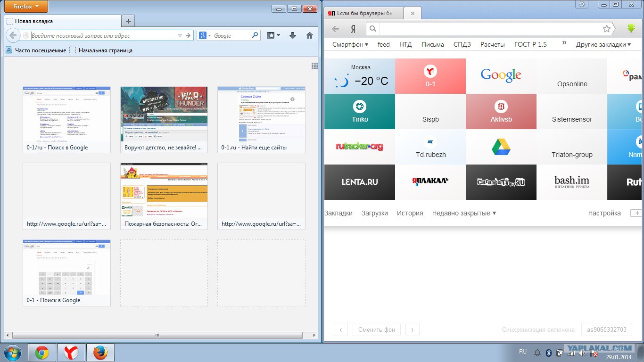
Task: Open the rutracker.org tile
Action: [360, 147]
